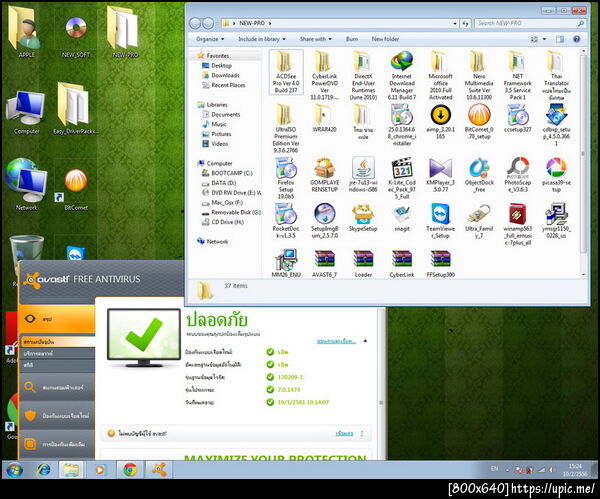600x499 pixels.
Task: Select the TeamViewer_Setup file
Action: (x=440, y=221)
